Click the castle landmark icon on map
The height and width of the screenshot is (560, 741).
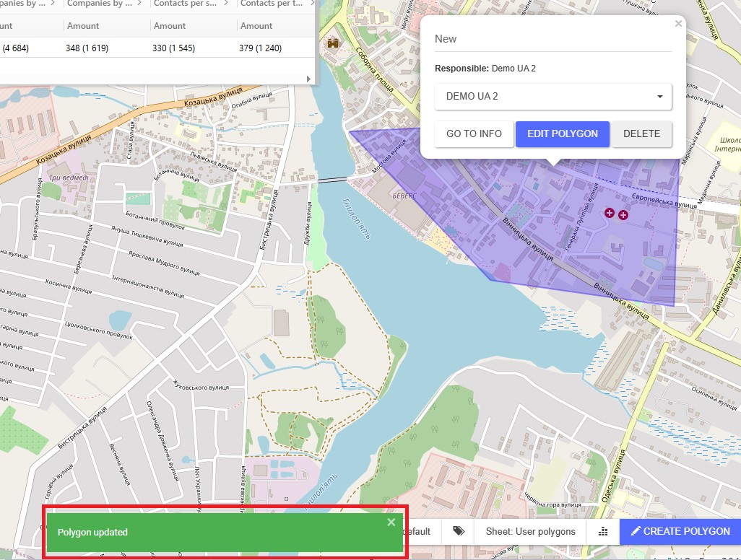point(333,43)
